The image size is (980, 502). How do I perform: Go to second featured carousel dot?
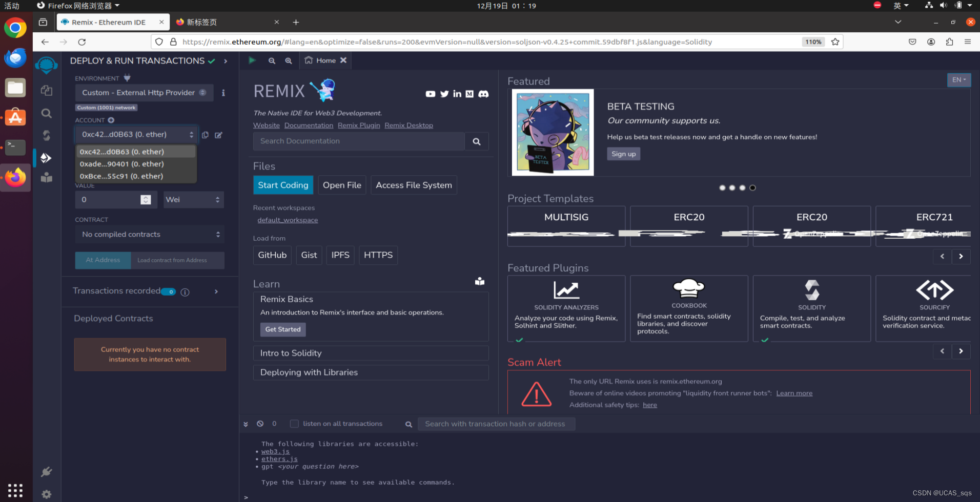point(732,188)
